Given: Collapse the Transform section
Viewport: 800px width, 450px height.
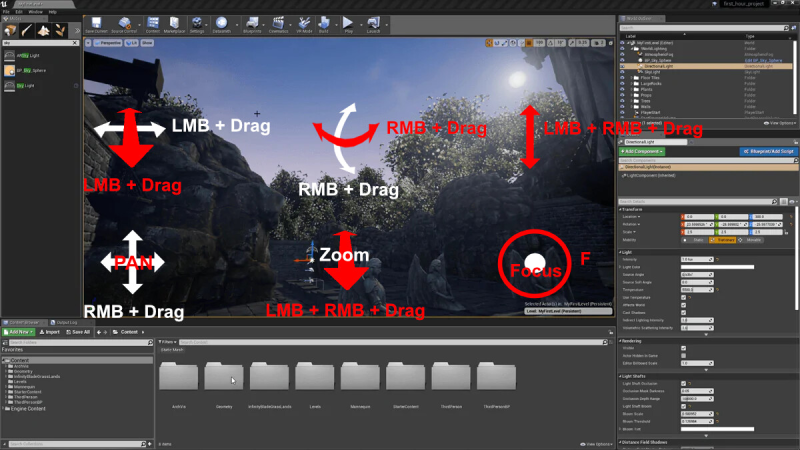Looking at the screenshot, I should coord(621,210).
